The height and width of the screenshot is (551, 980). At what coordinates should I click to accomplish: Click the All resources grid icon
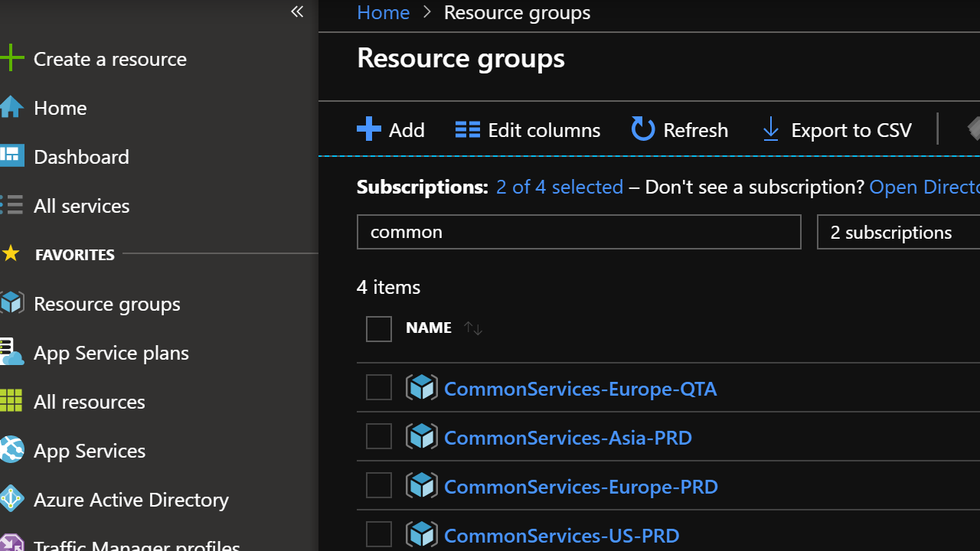pyautogui.click(x=11, y=401)
